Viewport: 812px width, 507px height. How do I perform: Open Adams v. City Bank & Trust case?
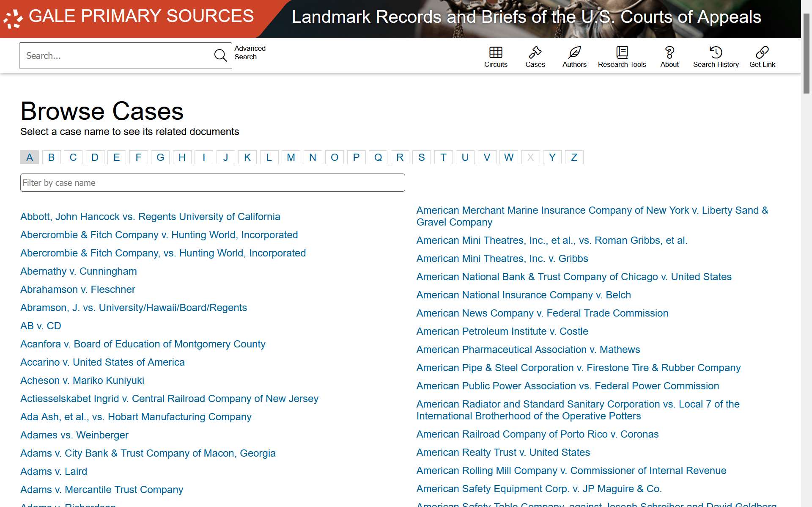(x=148, y=453)
